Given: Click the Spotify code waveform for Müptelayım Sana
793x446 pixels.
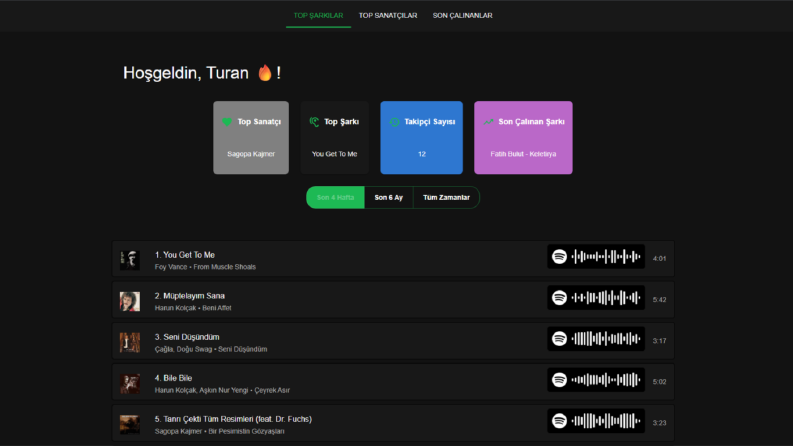Looking at the screenshot, I should pyautogui.click(x=606, y=298).
